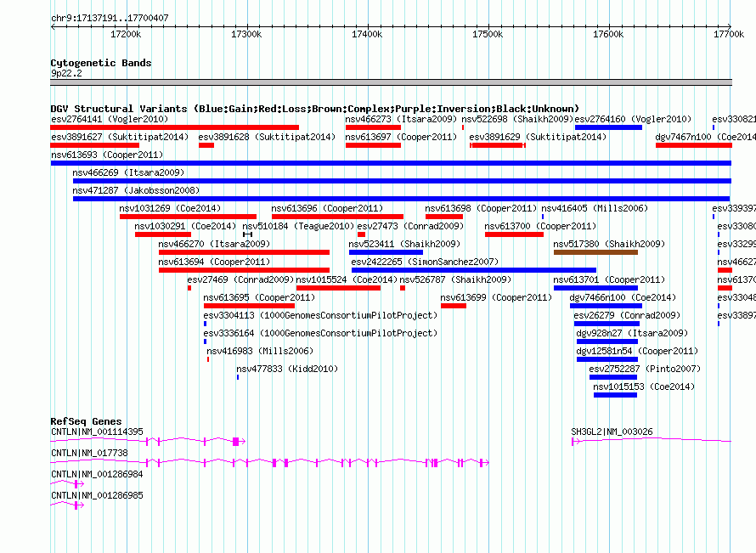Open the nsv466269 (Itsara2009) variant label
This screenshot has height=553, width=756.
tap(128, 172)
